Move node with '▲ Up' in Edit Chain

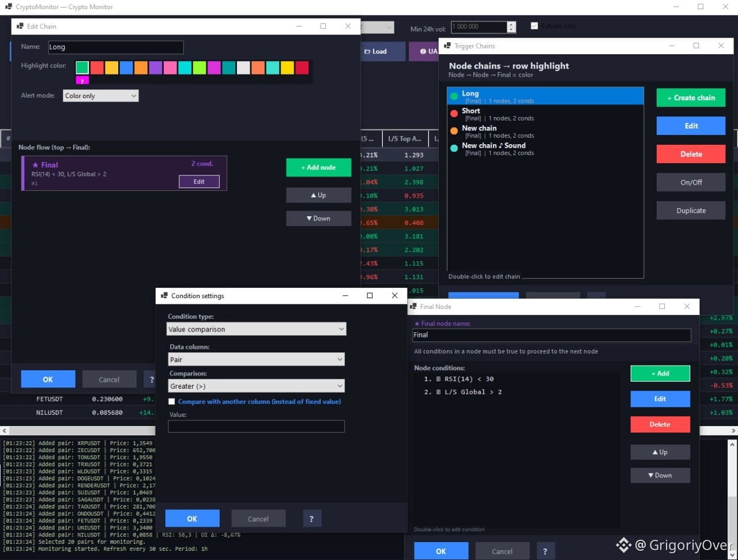(x=318, y=195)
